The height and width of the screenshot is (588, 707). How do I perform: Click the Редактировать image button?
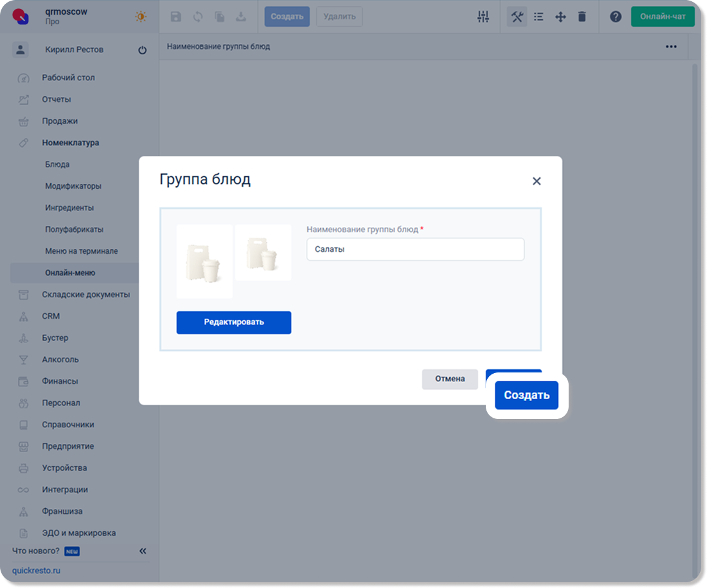pos(233,322)
